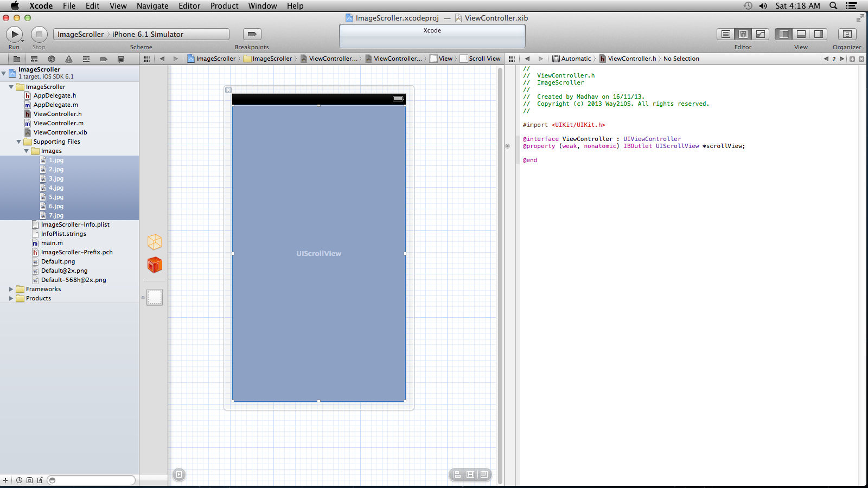868x488 pixels.
Task: Open the Time Machine menu bar icon
Action: coord(748,6)
